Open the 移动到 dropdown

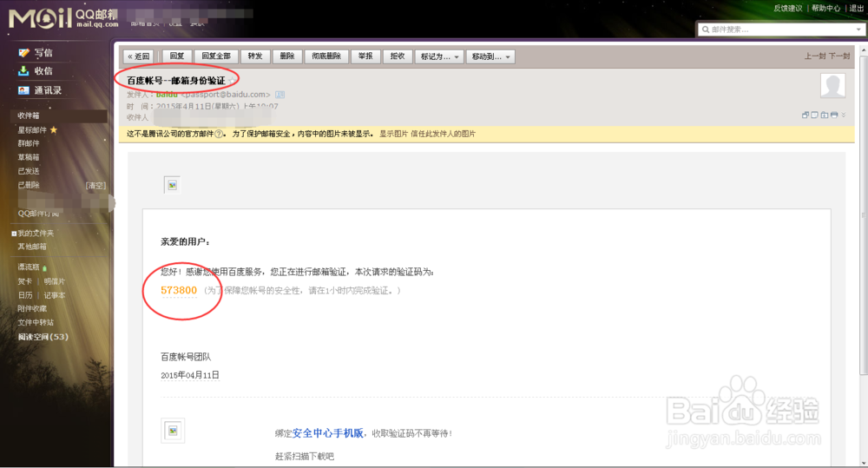[x=491, y=56]
